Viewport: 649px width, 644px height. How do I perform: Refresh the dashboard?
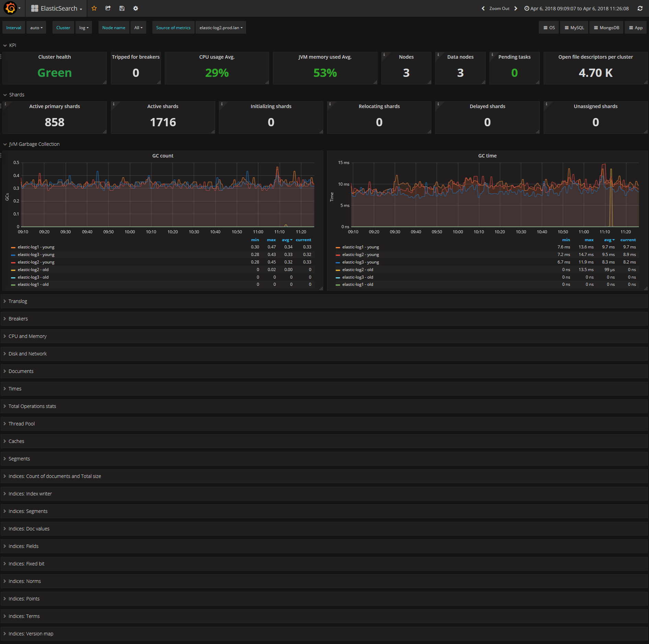(x=640, y=9)
